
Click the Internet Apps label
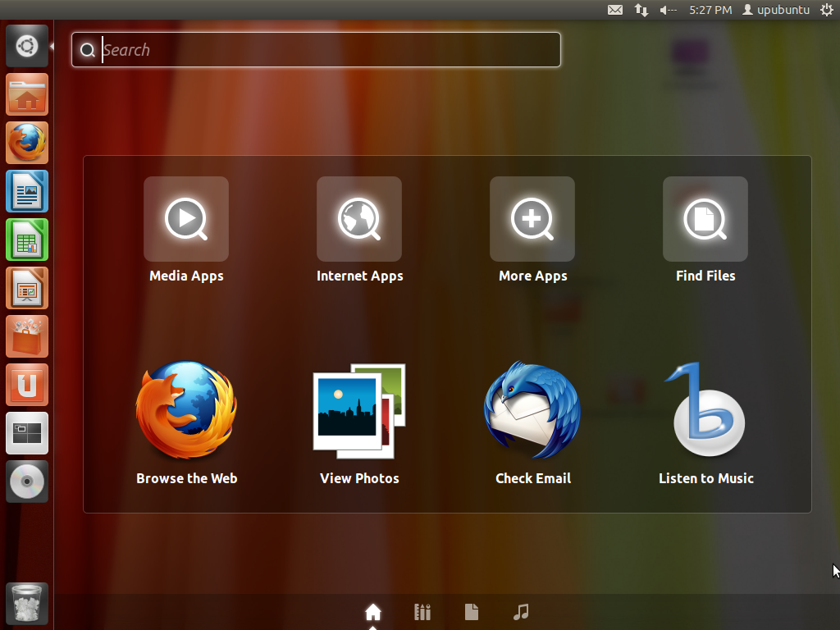pyautogui.click(x=359, y=276)
